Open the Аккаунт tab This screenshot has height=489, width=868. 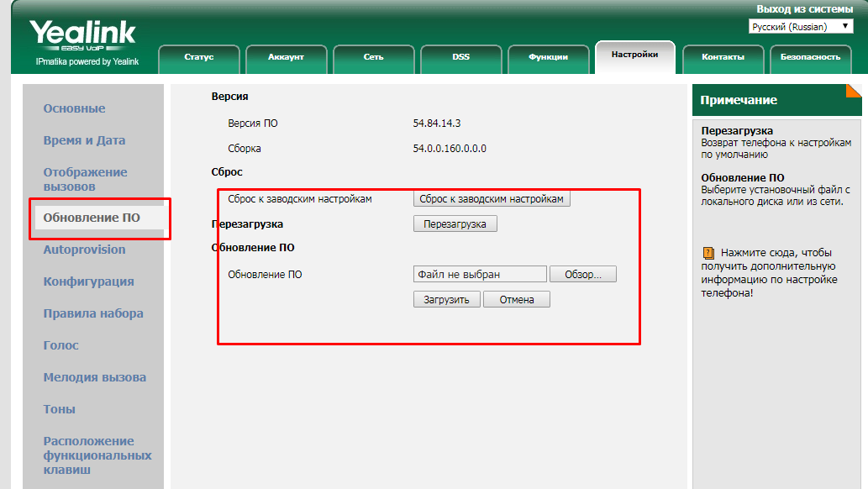tap(286, 57)
